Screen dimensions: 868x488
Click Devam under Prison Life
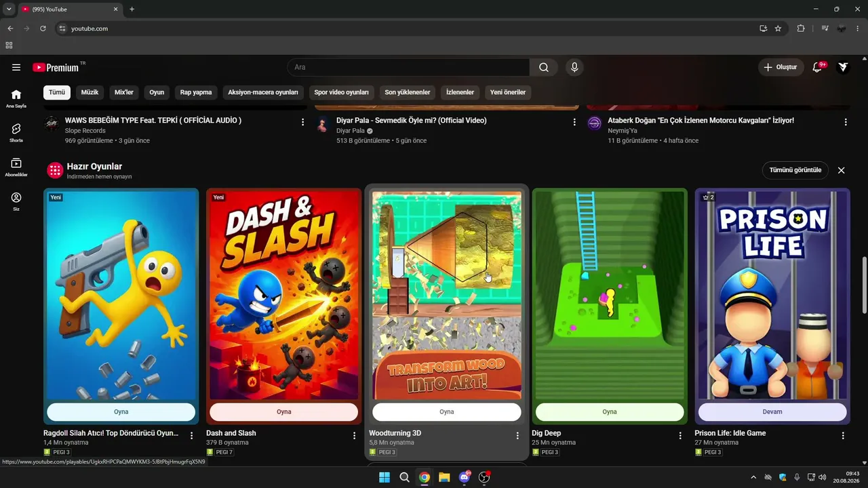pos(772,412)
